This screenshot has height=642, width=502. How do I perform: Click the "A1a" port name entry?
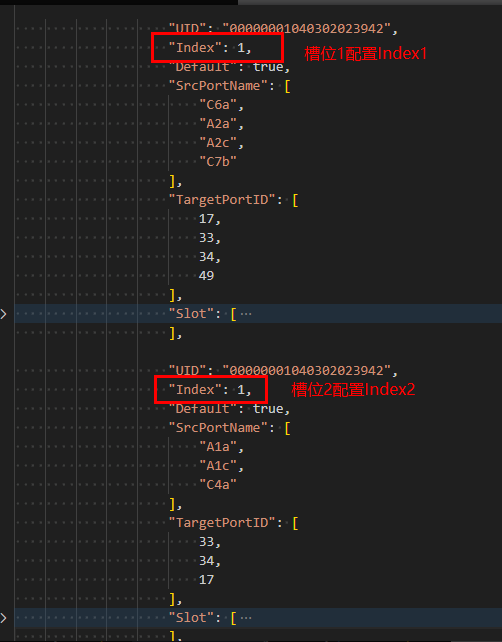[x=218, y=447]
